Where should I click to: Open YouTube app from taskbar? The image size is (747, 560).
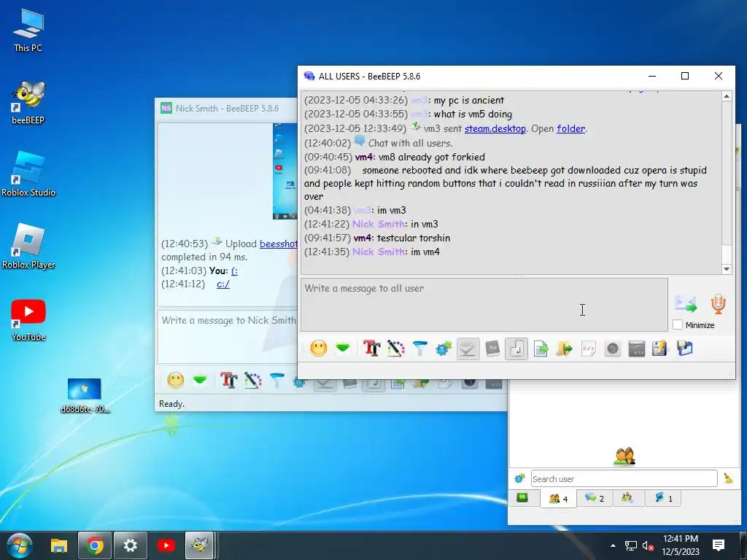tap(166, 545)
